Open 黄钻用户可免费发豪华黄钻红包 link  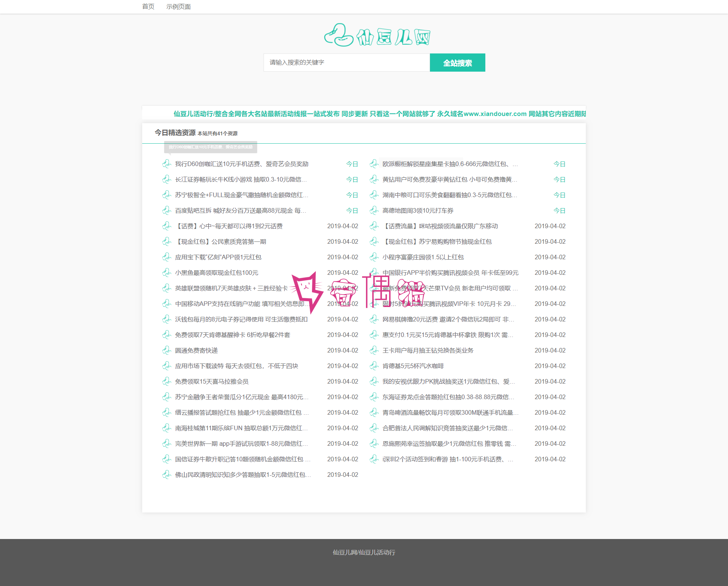point(450,179)
